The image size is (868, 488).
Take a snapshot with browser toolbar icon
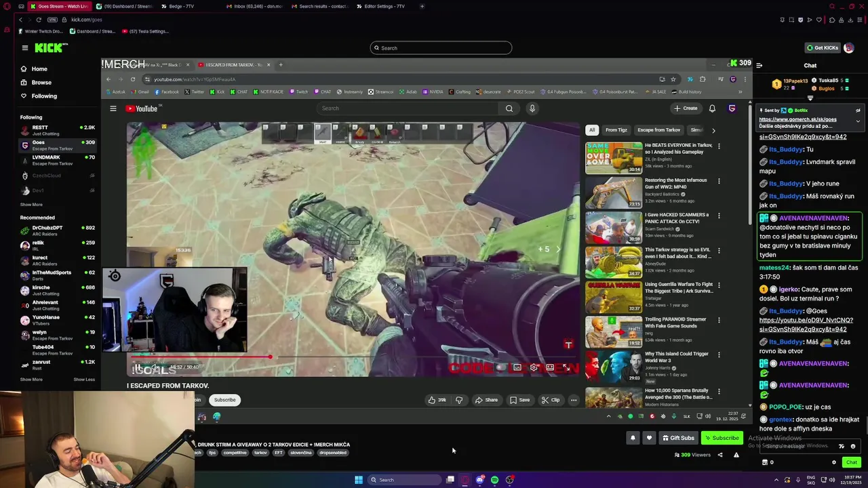[791, 20]
